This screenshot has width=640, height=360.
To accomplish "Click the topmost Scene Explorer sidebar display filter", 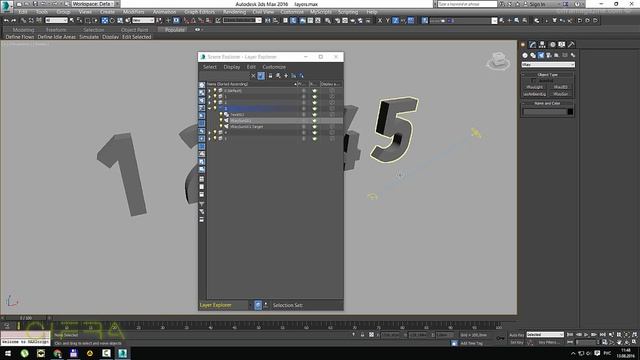I will click(x=202, y=85).
